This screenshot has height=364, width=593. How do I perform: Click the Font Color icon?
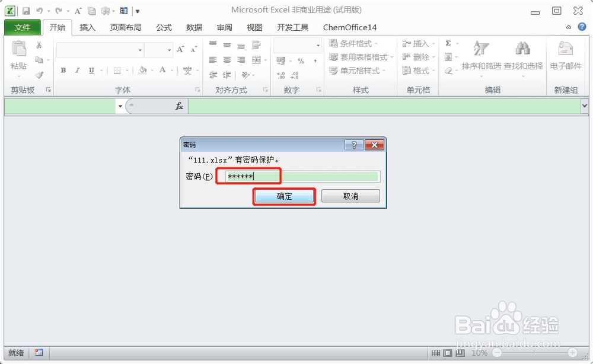163,70
